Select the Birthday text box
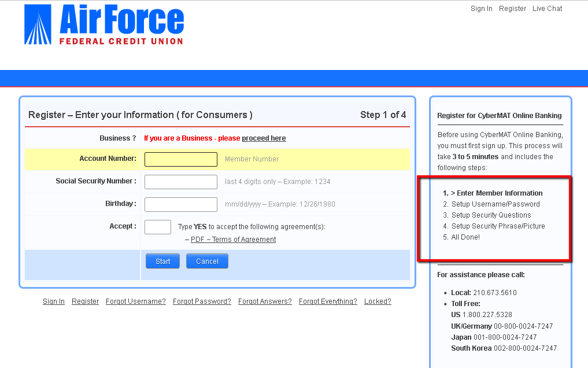 pos(180,204)
